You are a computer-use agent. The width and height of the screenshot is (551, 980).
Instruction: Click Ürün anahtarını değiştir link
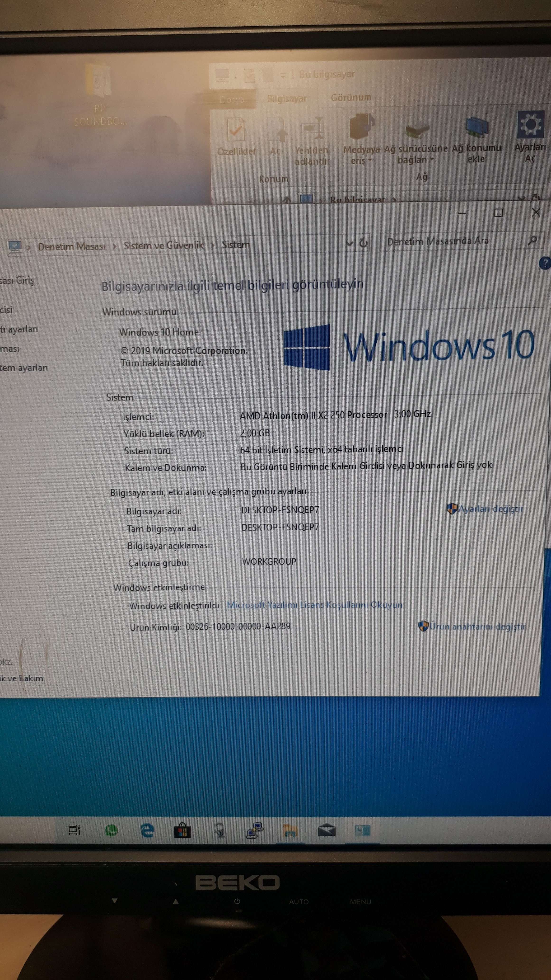(x=477, y=626)
